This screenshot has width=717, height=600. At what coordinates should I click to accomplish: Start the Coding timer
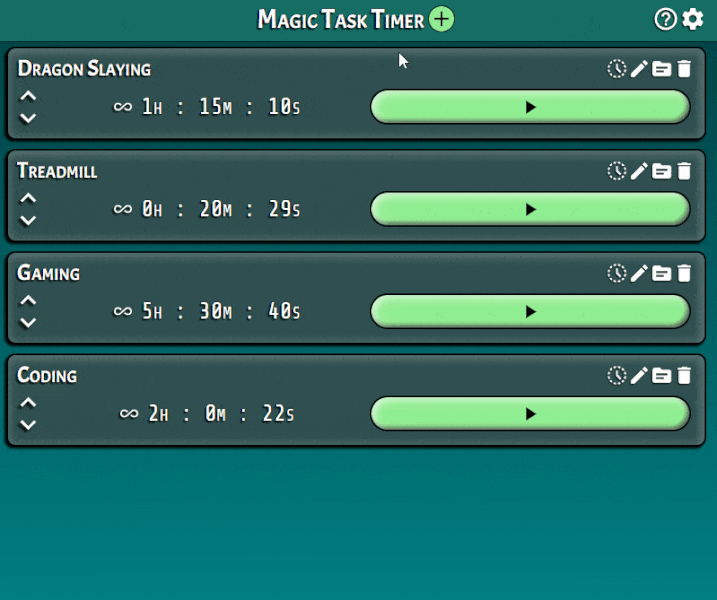point(530,414)
